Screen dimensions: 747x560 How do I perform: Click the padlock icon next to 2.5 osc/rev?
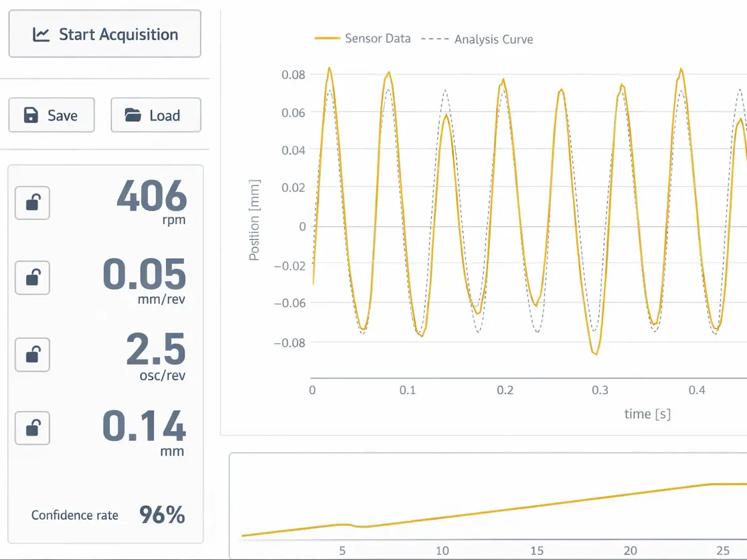point(32,355)
